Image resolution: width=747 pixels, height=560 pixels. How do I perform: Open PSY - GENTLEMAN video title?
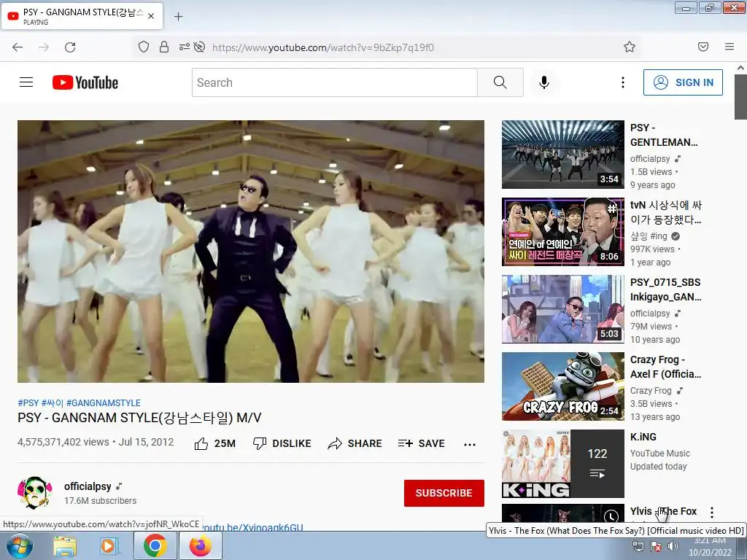(x=664, y=135)
